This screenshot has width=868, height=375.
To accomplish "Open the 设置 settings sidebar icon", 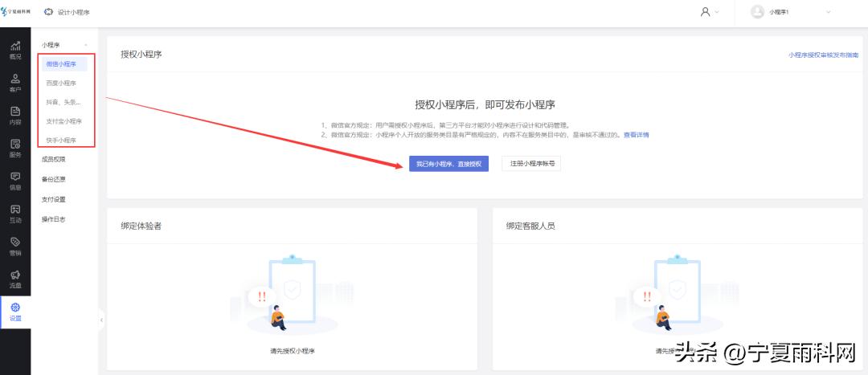I will coord(15,312).
